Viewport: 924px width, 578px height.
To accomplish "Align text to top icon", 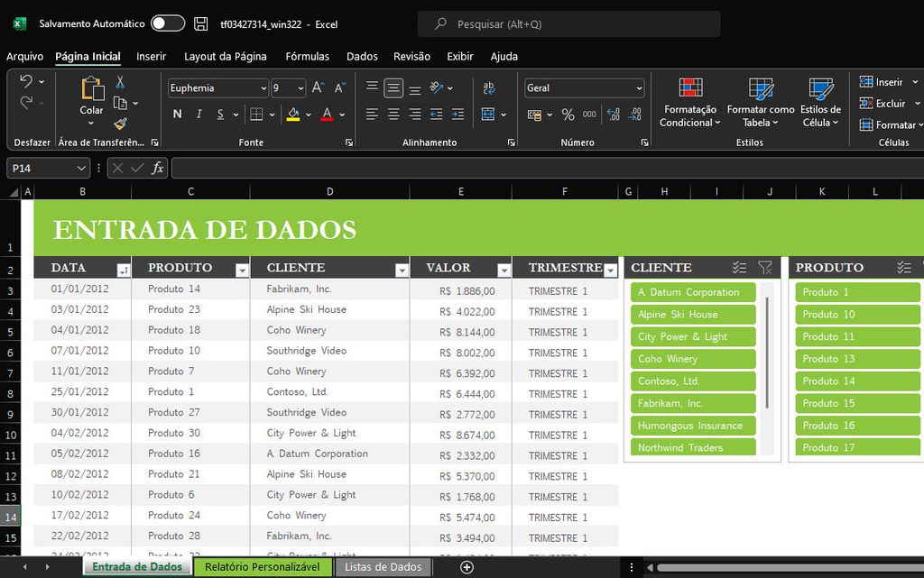I will 372,87.
